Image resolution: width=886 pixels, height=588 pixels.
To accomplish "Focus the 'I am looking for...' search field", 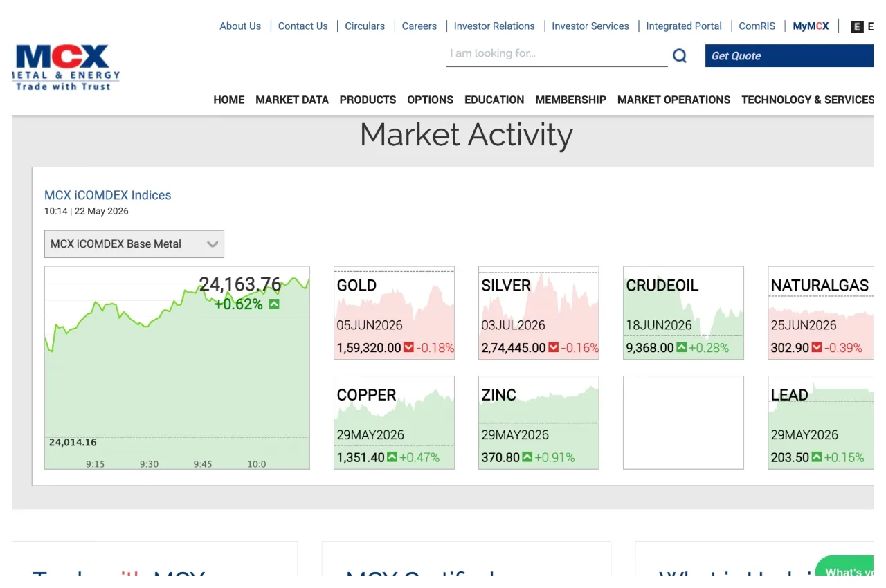I will pyautogui.click(x=557, y=54).
